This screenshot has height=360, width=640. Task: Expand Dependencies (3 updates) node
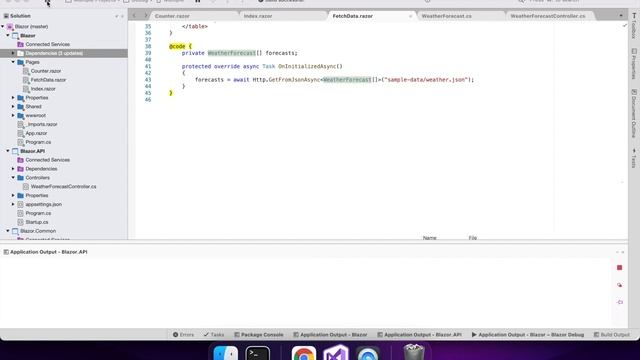click(x=13, y=53)
